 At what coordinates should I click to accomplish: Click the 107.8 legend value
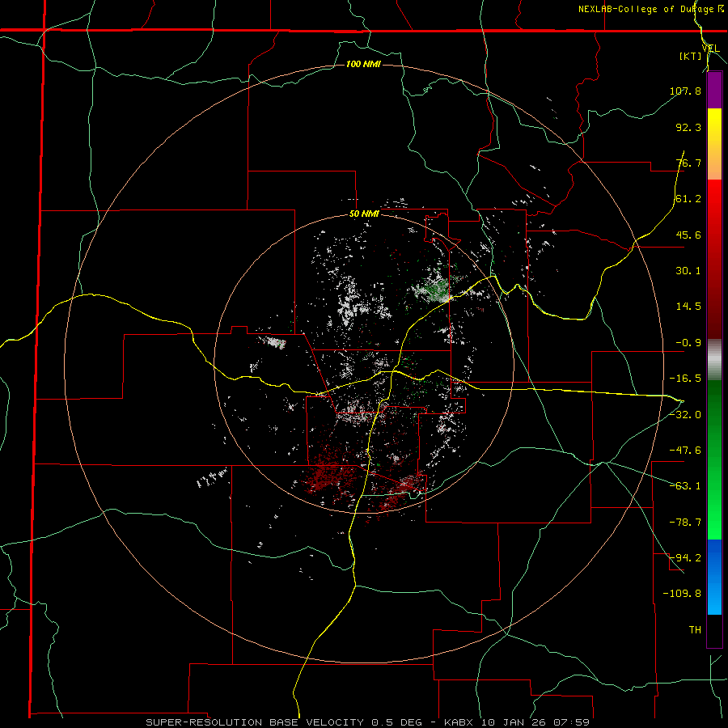click(685, 91)
